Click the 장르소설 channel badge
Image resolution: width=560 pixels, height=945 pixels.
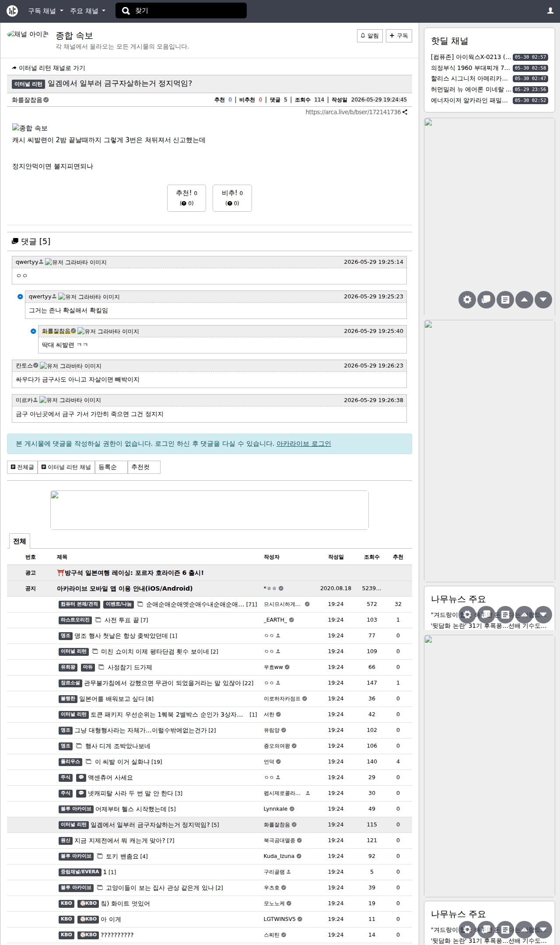70,683
